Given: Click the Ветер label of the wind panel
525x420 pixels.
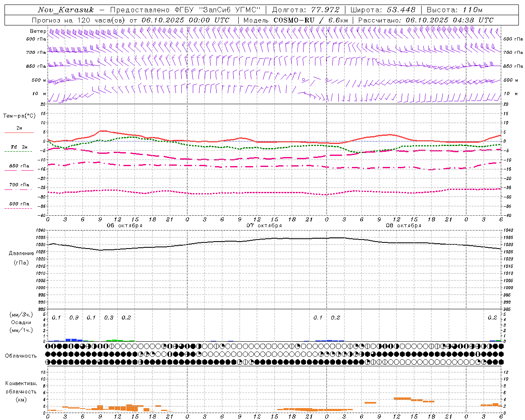Looking at the screenshot, I should click(x=38, y=31).
